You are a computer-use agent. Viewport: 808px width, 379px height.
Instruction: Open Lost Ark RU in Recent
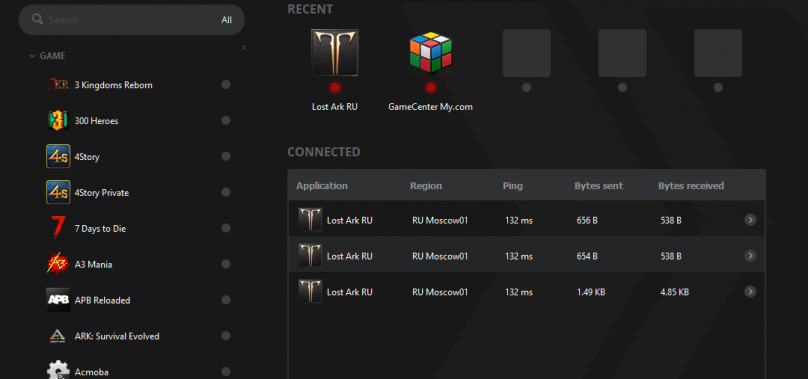(335, 53)
